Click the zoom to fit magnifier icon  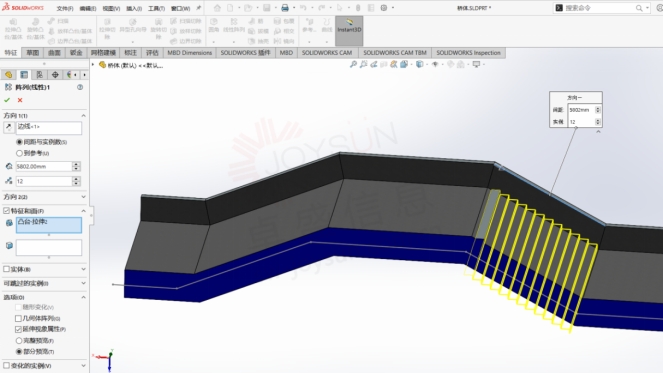point(353,64)
